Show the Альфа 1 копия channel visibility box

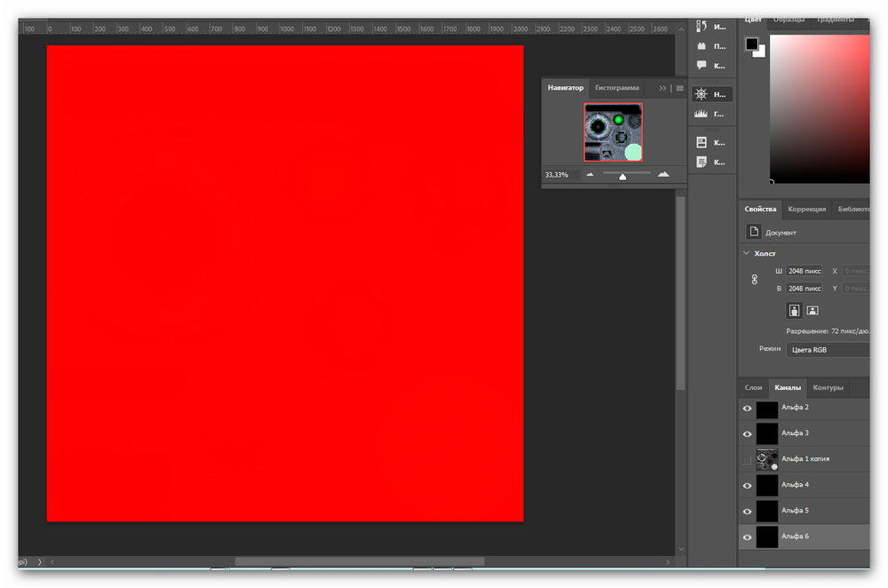747,459
